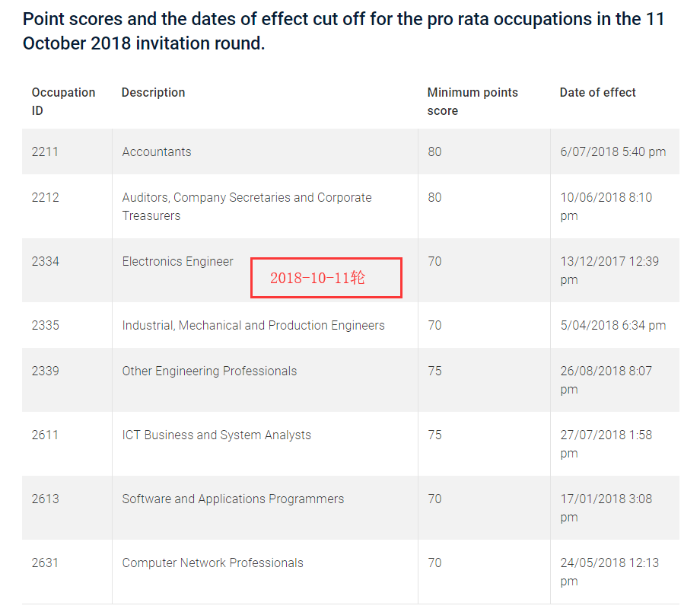Select the Auditors, Company Secretaries and Corporate Treasurers cell
The image size is (700, 612).
tap(247, 206)
